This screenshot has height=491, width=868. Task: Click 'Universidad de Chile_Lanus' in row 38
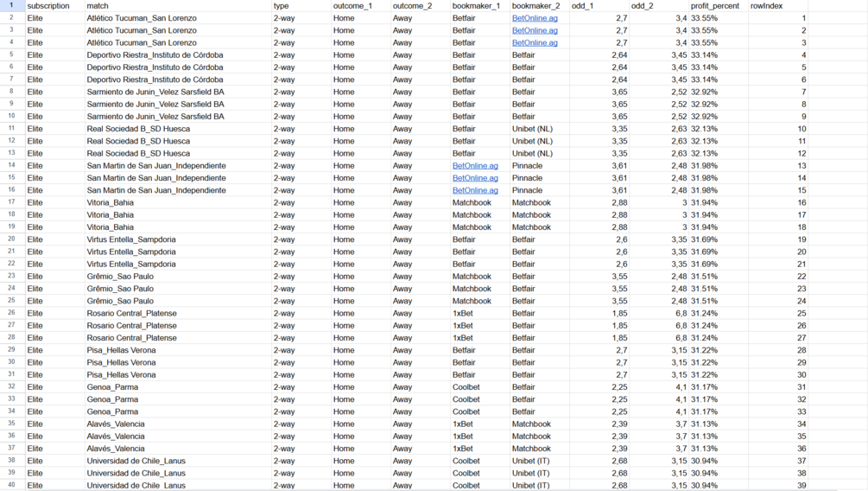coord(136,461)
